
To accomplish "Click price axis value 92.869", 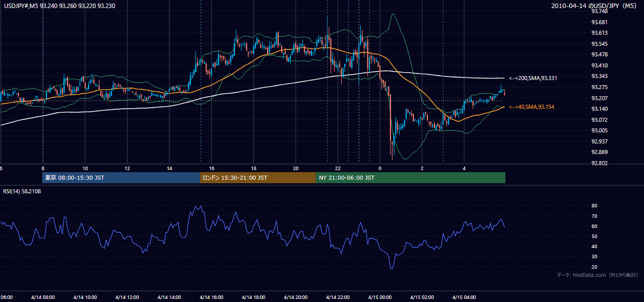I will coord(599,152).
